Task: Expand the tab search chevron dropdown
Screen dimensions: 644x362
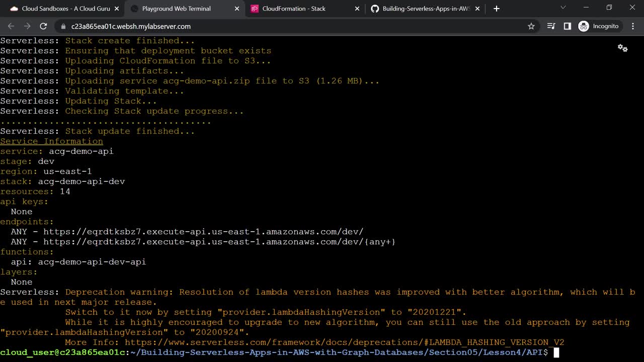Action: coord(563,8)
